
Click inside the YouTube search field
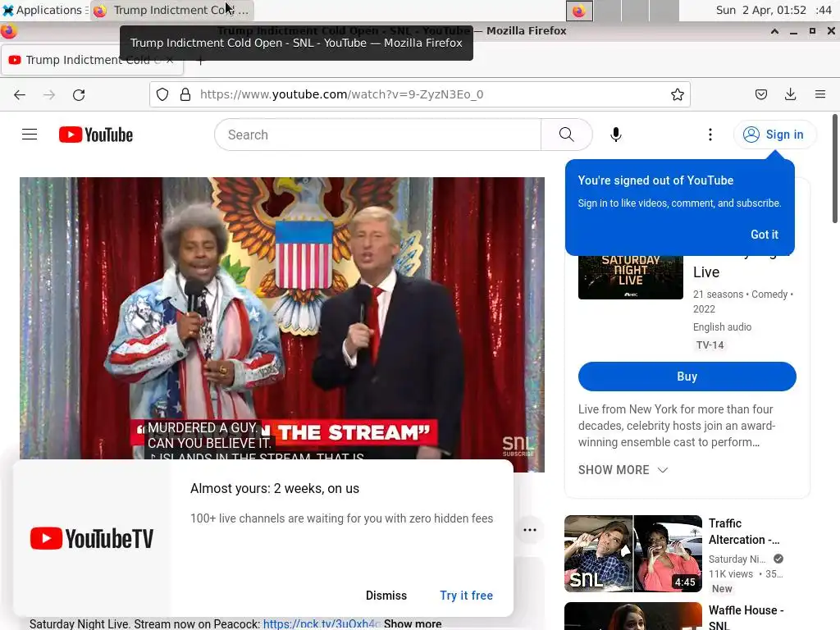(x=377, y=135)
